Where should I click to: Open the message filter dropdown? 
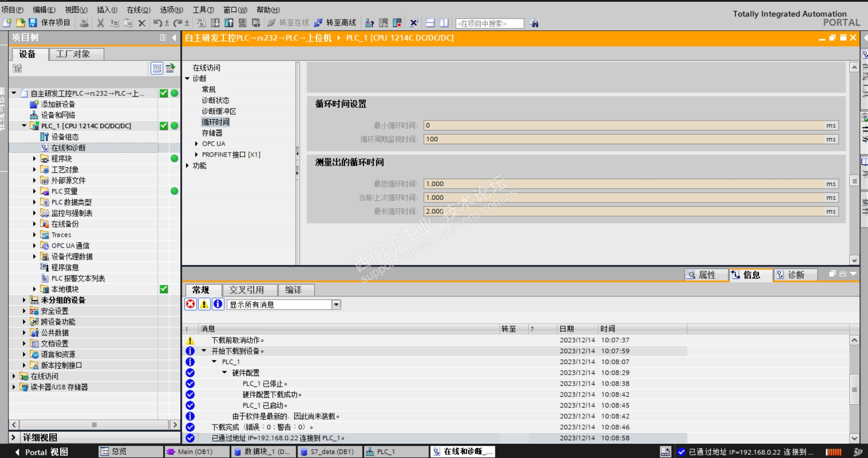tap(336, 305)
